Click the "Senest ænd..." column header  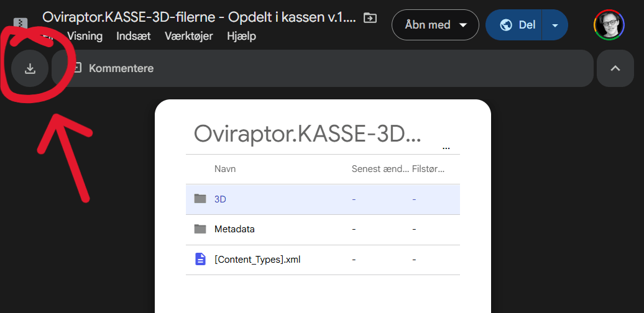coord(380,169)
